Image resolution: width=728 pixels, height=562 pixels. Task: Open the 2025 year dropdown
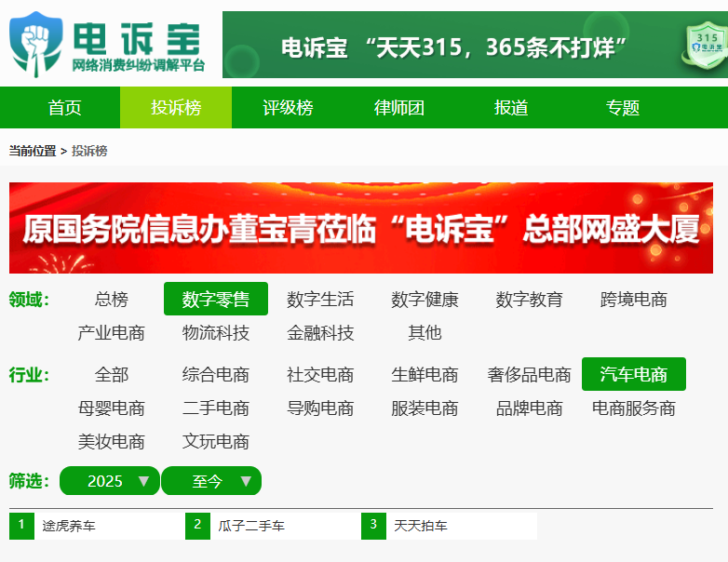110,481
